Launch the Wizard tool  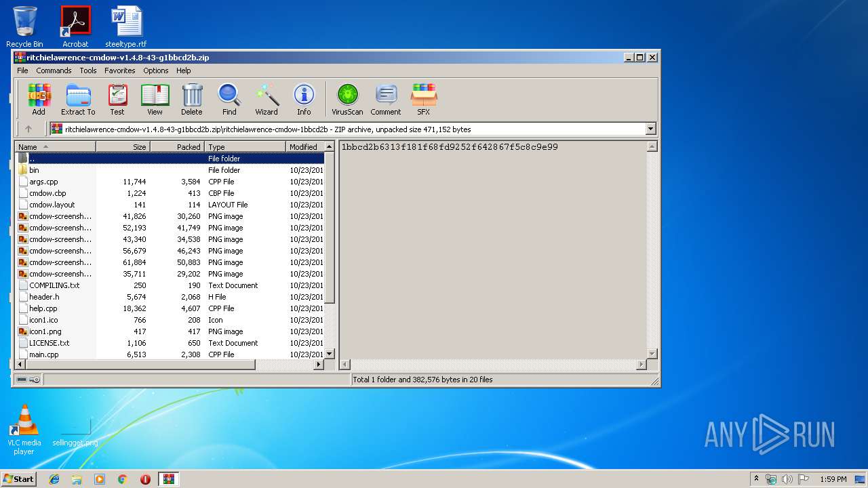267,100
